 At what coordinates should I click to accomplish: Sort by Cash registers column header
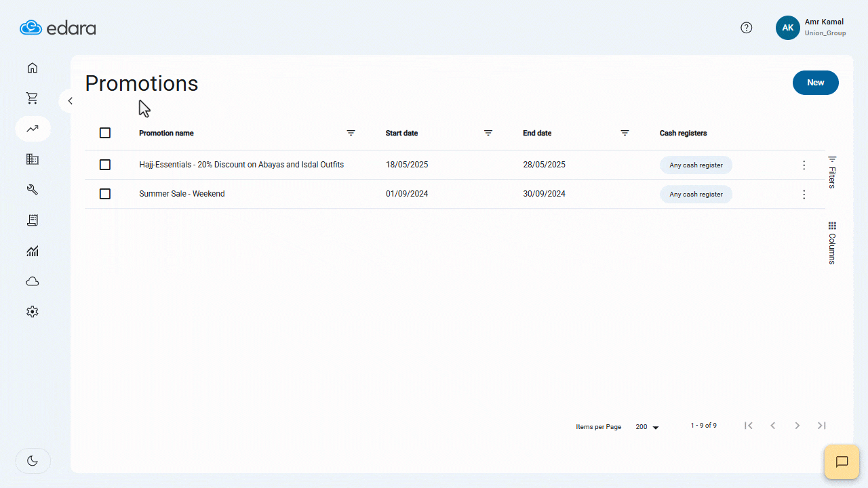point(684,133)
